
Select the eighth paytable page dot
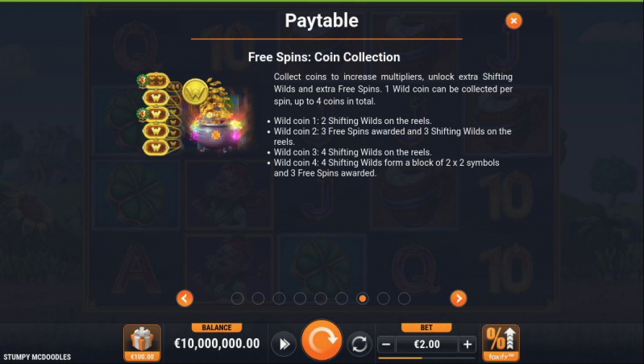pos(383,298)
